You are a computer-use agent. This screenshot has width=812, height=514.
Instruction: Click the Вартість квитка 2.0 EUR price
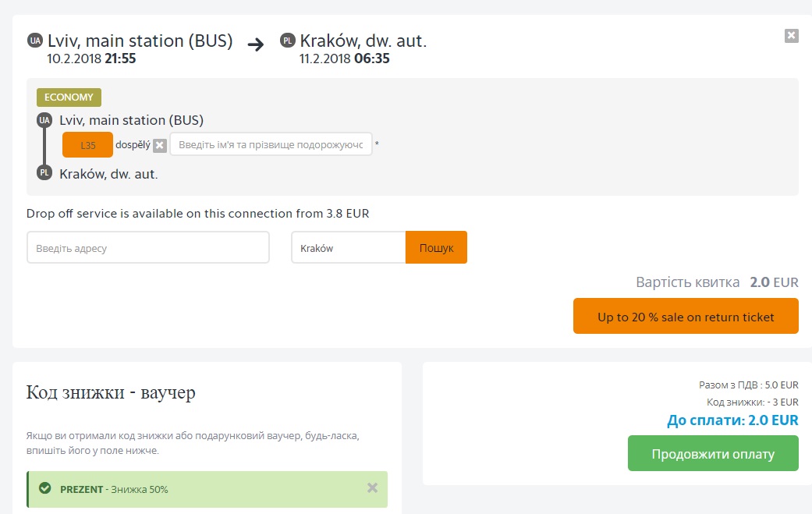click(717, 282)
